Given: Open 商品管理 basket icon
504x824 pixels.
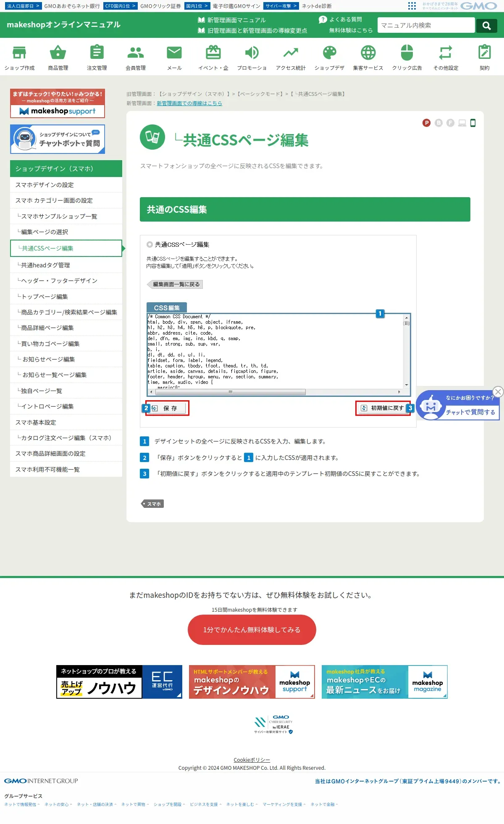Looking at the screenshot, I should tap(58, 57).
